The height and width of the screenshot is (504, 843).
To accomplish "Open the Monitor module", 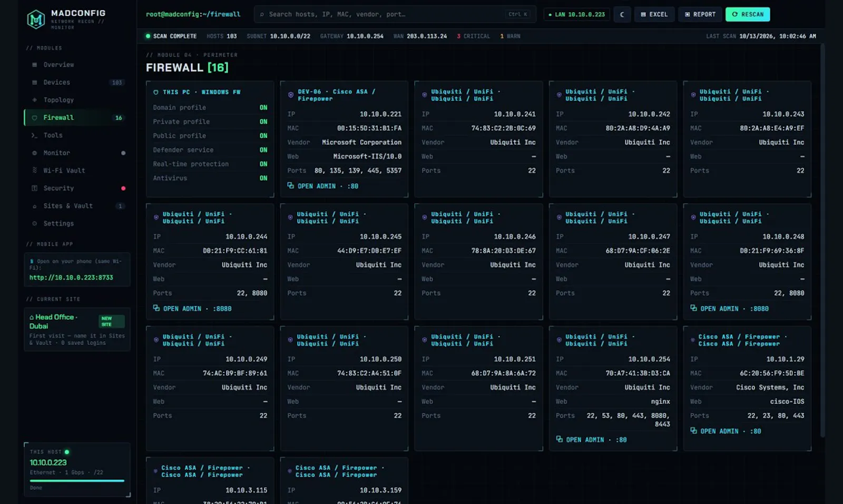I will (x=76, y=153).
